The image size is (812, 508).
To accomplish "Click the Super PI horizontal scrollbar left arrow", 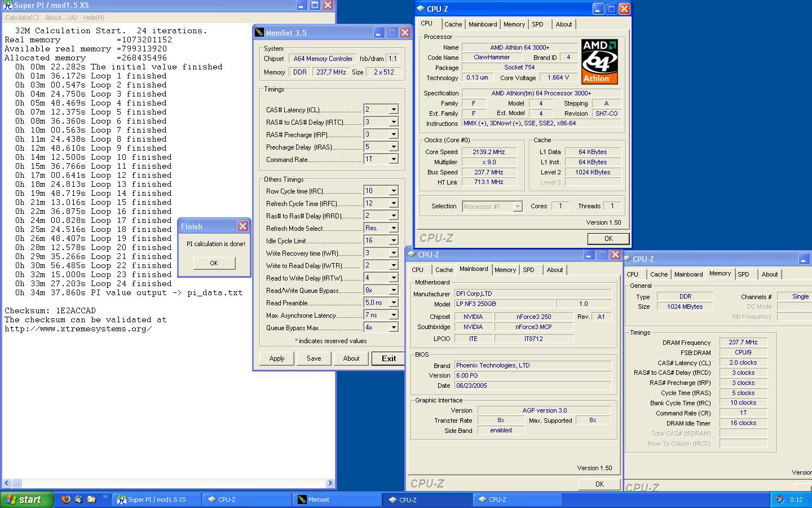I will pyautogui.click(x=7, y=483).
